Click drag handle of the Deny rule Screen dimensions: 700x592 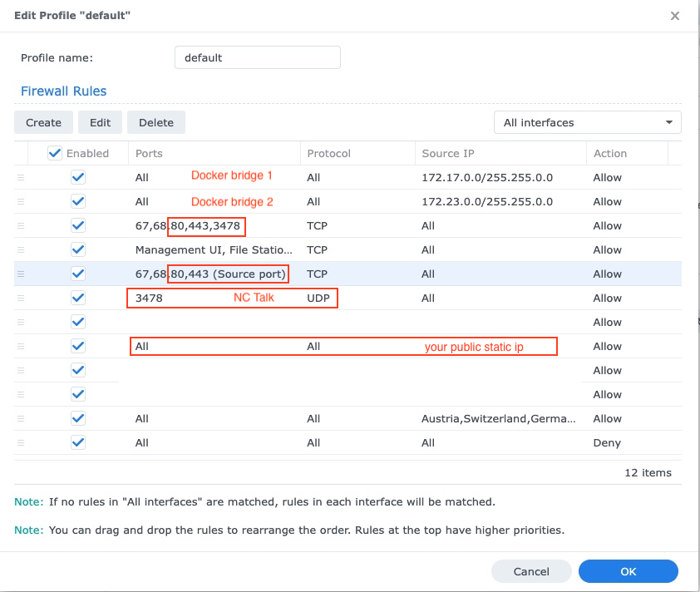pos(21,442)
